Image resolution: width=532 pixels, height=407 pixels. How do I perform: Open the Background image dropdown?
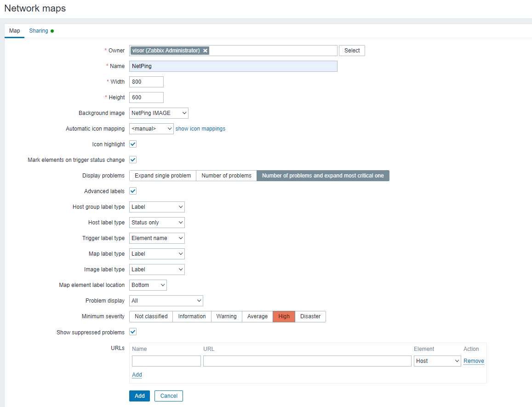pyautogui.click(x=159, y=113)
